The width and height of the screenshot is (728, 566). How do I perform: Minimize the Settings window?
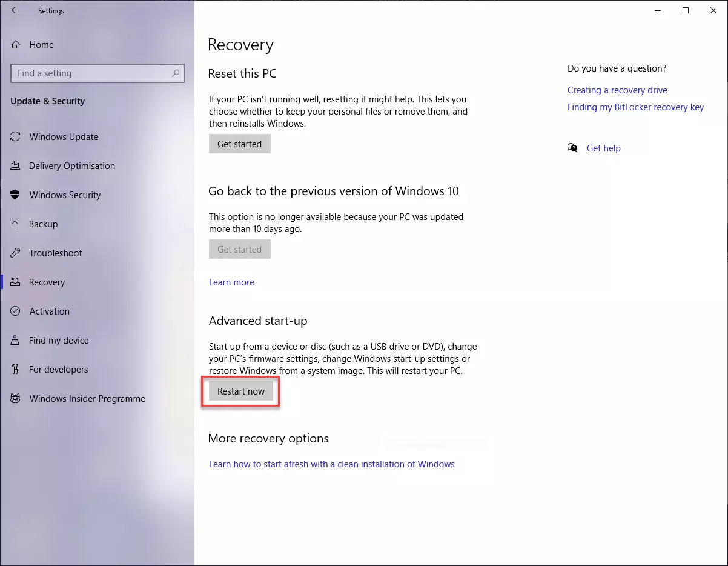658,10
